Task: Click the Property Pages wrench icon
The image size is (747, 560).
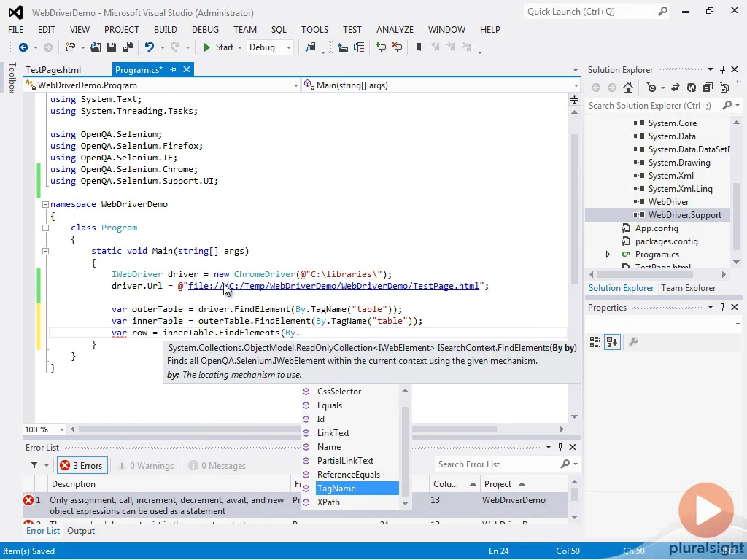Action: tap(633, 342)
